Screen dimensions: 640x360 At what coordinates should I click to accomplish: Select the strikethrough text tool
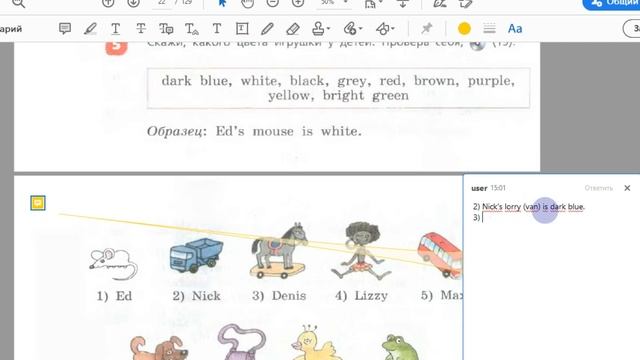pyautogui.click(x=141, y=29)
